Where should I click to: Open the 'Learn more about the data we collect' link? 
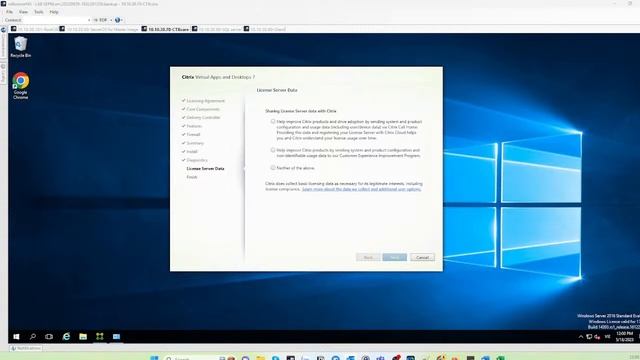pos(361,189)
